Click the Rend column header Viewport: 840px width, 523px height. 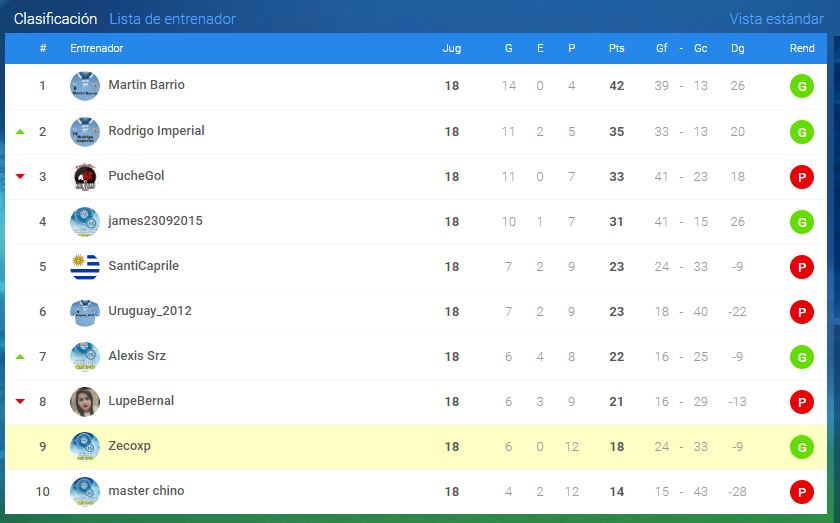click(802, 48)
